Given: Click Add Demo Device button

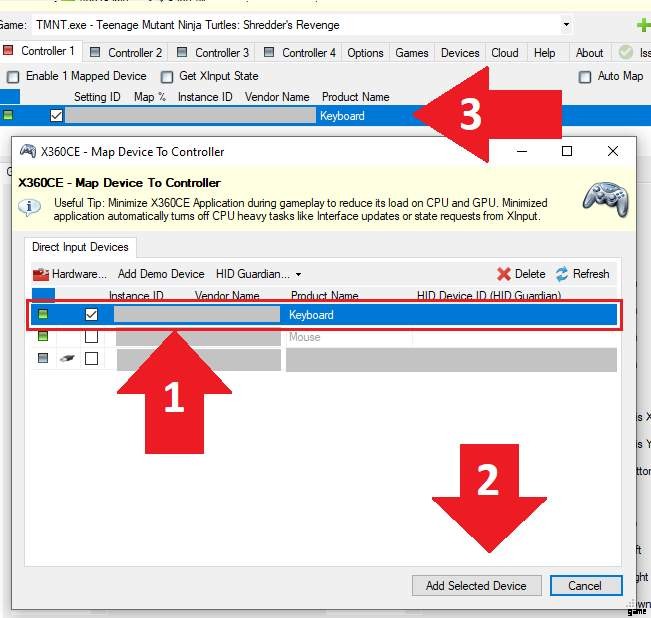Looking at the screenshot, I should point(161,274).
